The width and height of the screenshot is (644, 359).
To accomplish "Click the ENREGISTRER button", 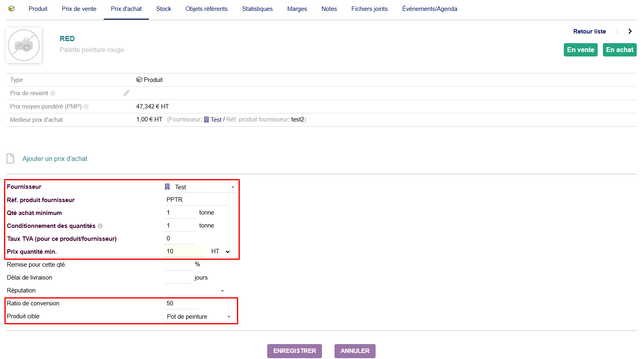I will (295, 351).
